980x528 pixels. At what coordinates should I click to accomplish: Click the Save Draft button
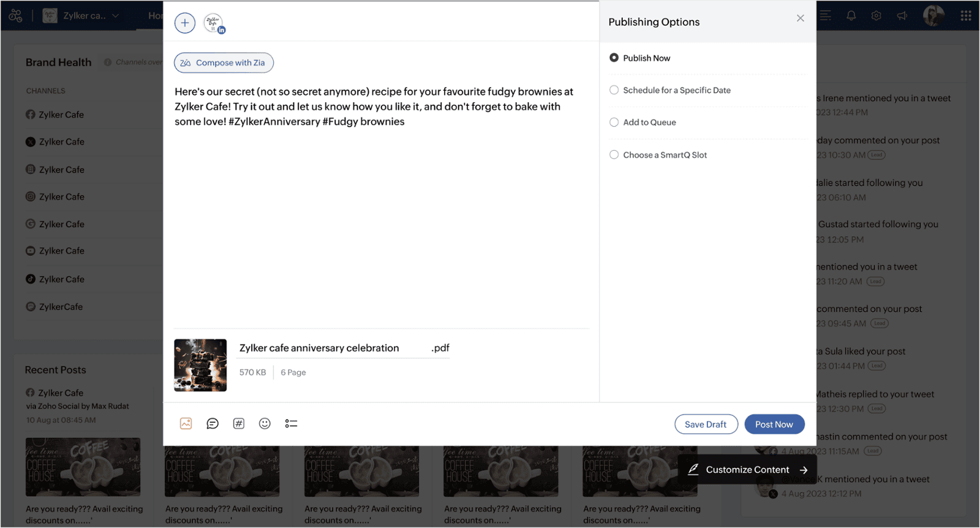click(x=706, y=424)
